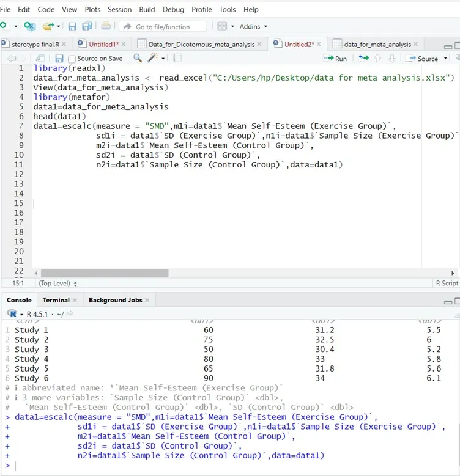Viewport: 460px width, 476px height.
Task: Switch to data_for_meta_analysis data viewer tab
Action: [x=377, y=45]
